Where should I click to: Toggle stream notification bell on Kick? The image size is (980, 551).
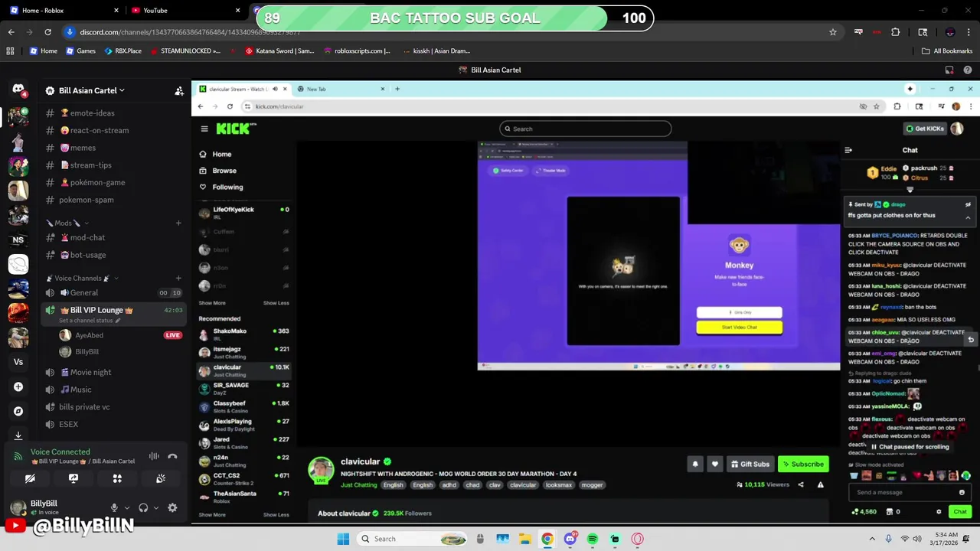[695, 464]
